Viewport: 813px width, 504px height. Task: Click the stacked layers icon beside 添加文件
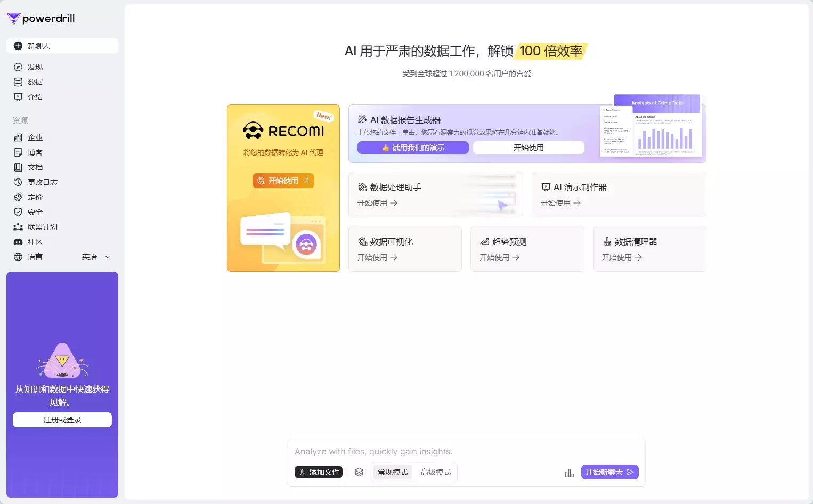[x=359, y=472]
